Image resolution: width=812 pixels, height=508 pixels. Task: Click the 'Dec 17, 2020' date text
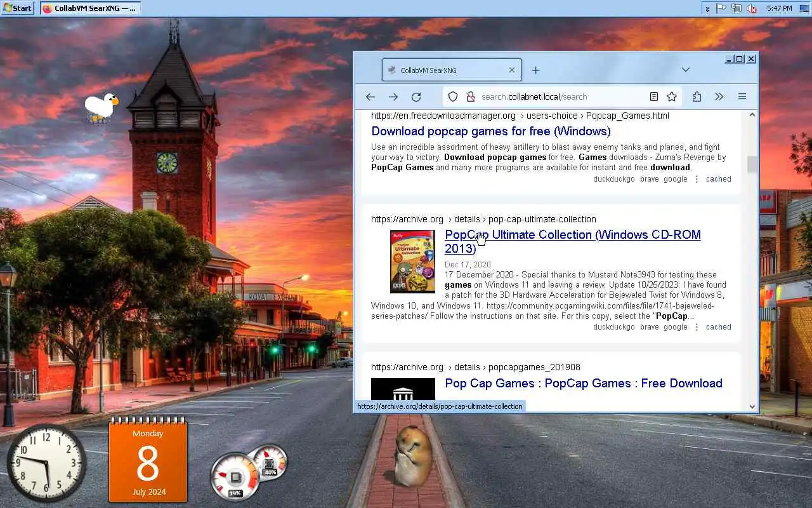468,265
